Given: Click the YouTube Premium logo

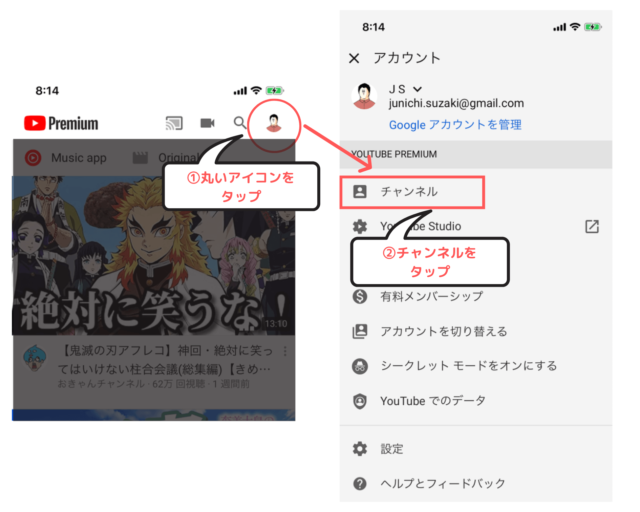Looking at the screenshot, I should click(61, 123).
